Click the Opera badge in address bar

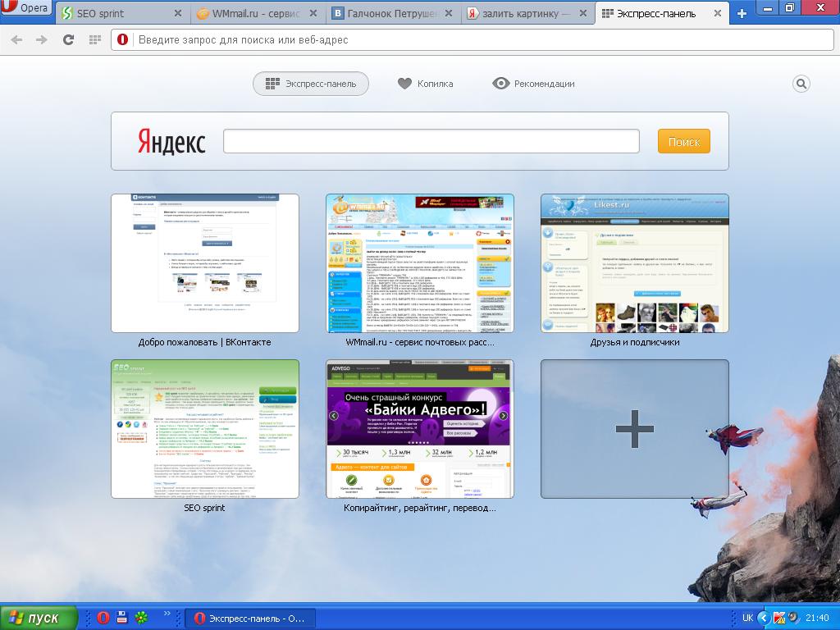123,39
